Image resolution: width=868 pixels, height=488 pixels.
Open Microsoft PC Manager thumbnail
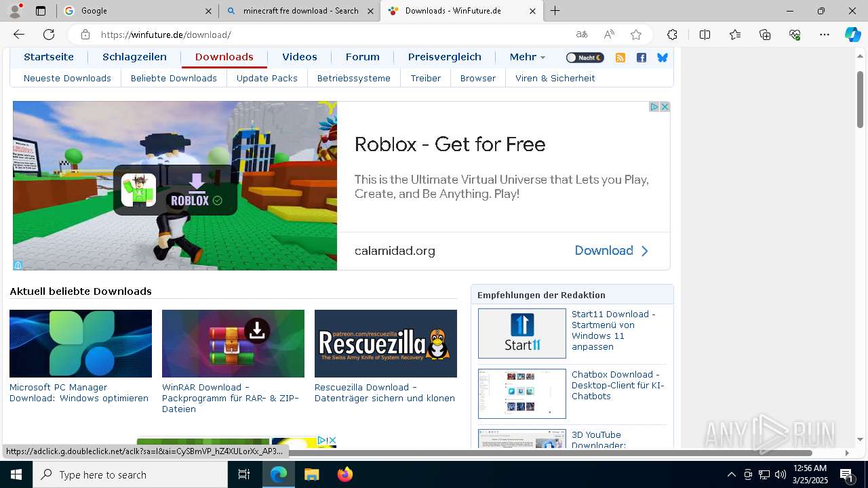point(81,344)
